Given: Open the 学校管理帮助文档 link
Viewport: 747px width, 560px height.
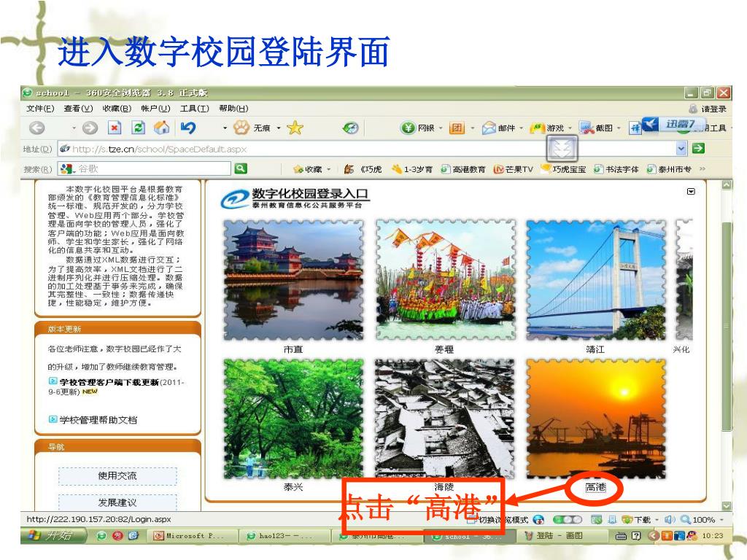Looking at the screenshot, I should (98, 419).
